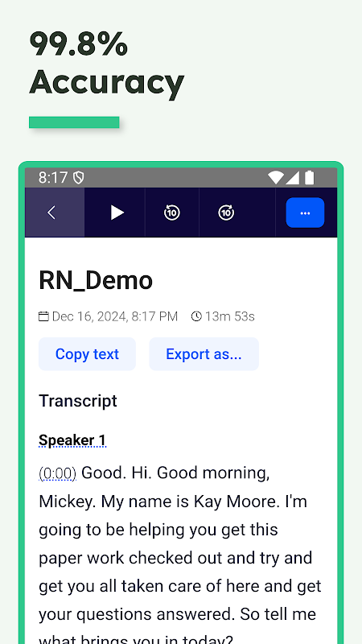362x644 pixels.
Task: Tap the cellular signal icon
Action: [x=292, y=177]
